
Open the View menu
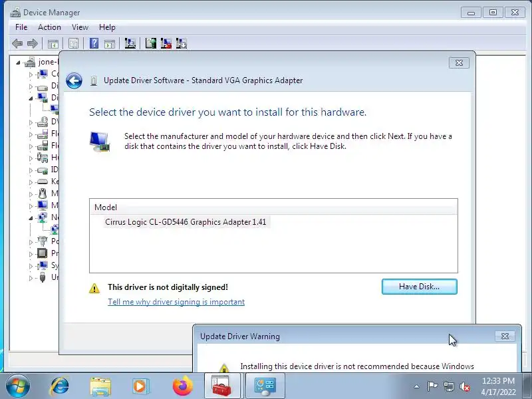click(80, 27)
